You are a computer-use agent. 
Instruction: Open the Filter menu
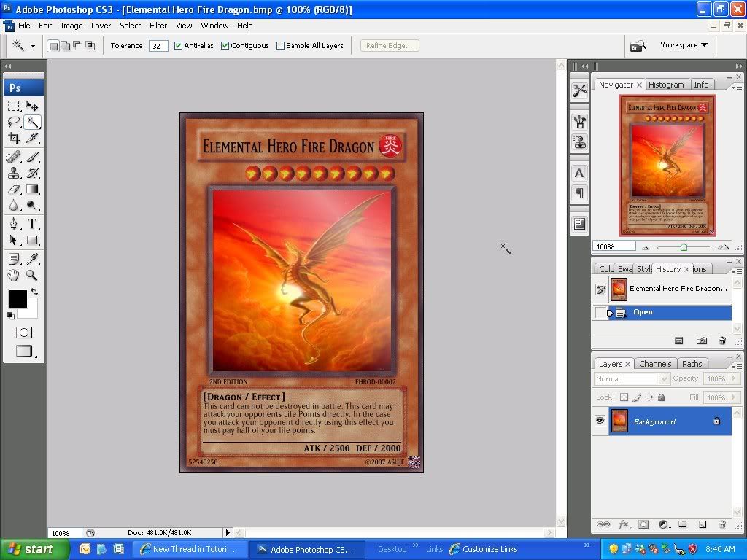[158, 26]
